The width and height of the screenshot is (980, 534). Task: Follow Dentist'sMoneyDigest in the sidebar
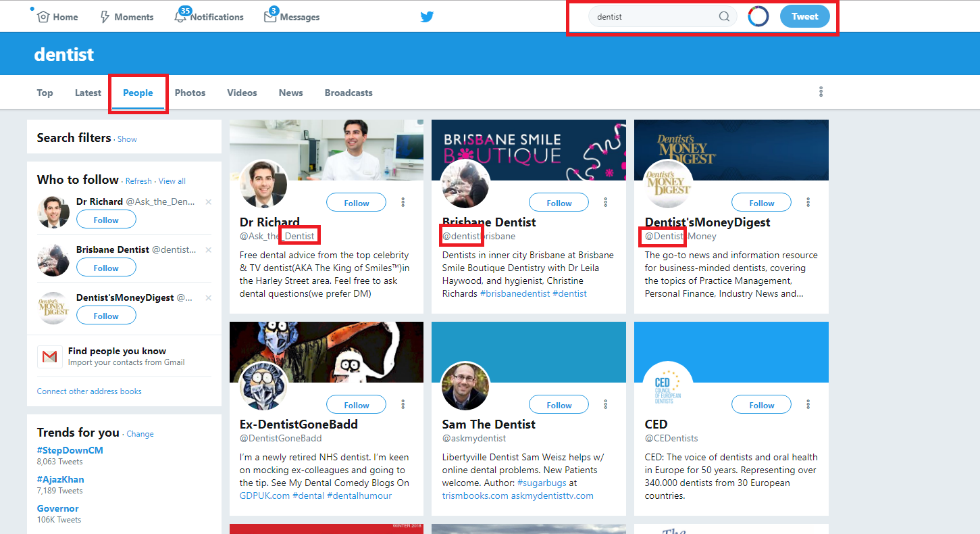(106, 316)
